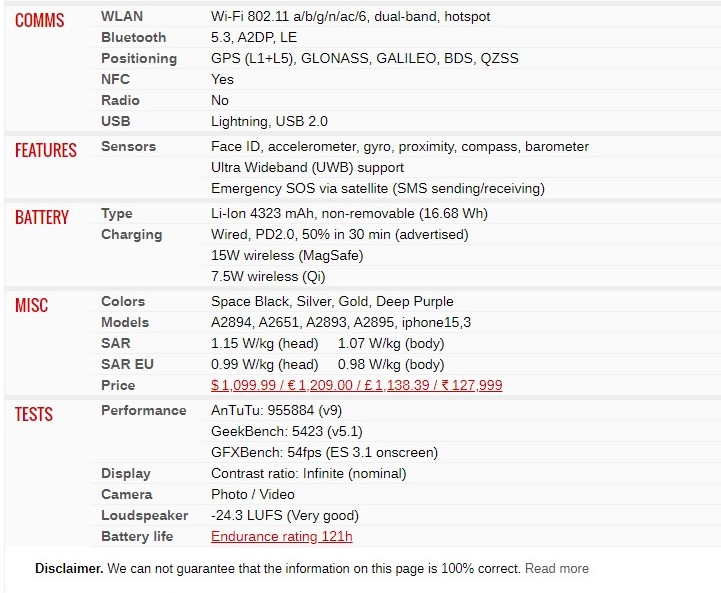This screenshot has height=593, width=721.
Task: Click the WLAN spec label
Action: (122, 17)
